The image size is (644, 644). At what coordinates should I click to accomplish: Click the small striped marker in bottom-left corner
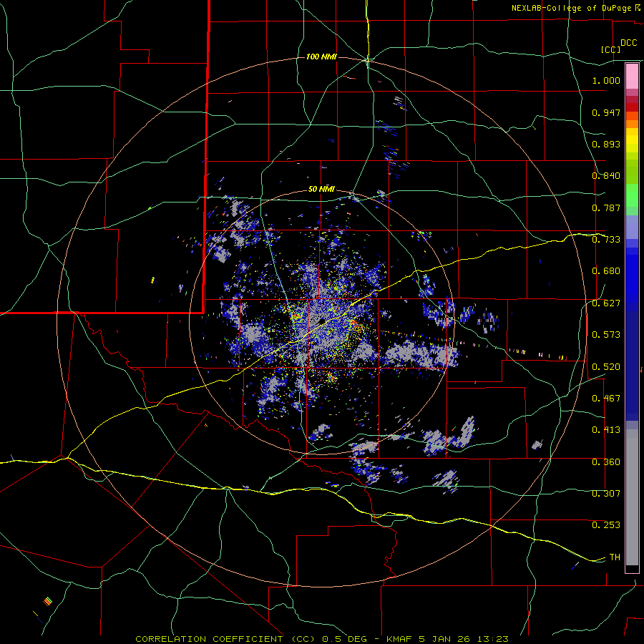tap(48, 601)
